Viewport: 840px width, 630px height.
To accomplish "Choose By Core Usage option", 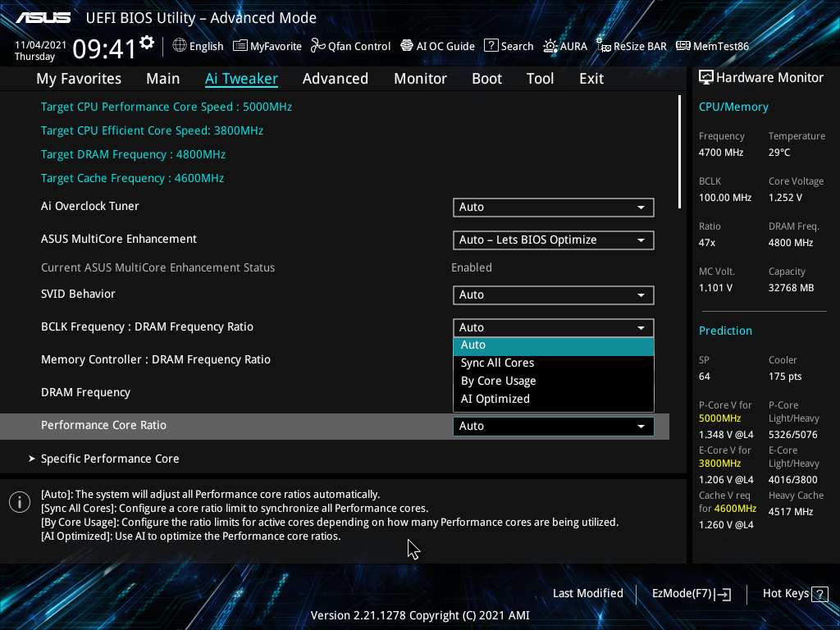I will click(554, 381).
